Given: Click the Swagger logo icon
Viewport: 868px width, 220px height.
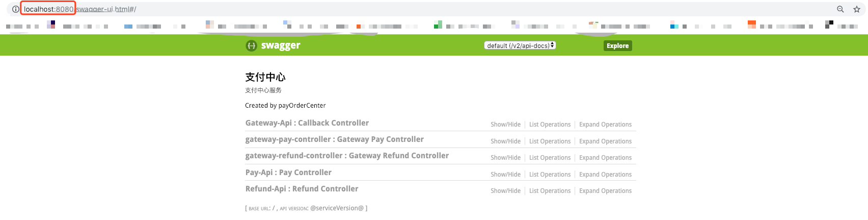Looking at the screenshot, I should click(x=251, y=45).
